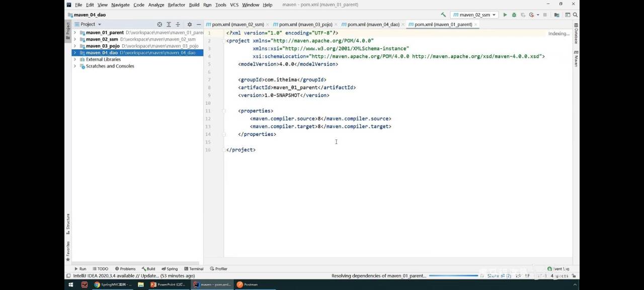The width and height of the screenshot is (644, 290).
Task: Click the artifactId maven_01_parent line in editor
Action: point(297,88)
